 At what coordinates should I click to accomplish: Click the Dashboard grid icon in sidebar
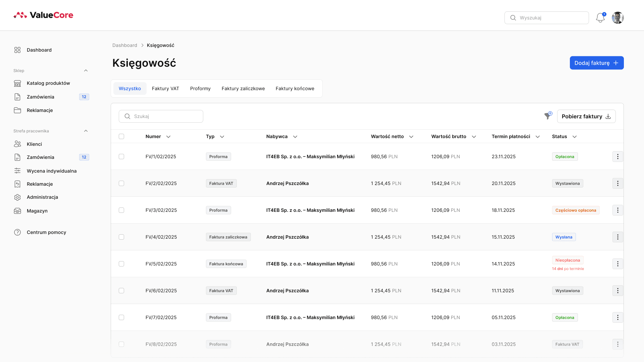[x=17, y=50]
